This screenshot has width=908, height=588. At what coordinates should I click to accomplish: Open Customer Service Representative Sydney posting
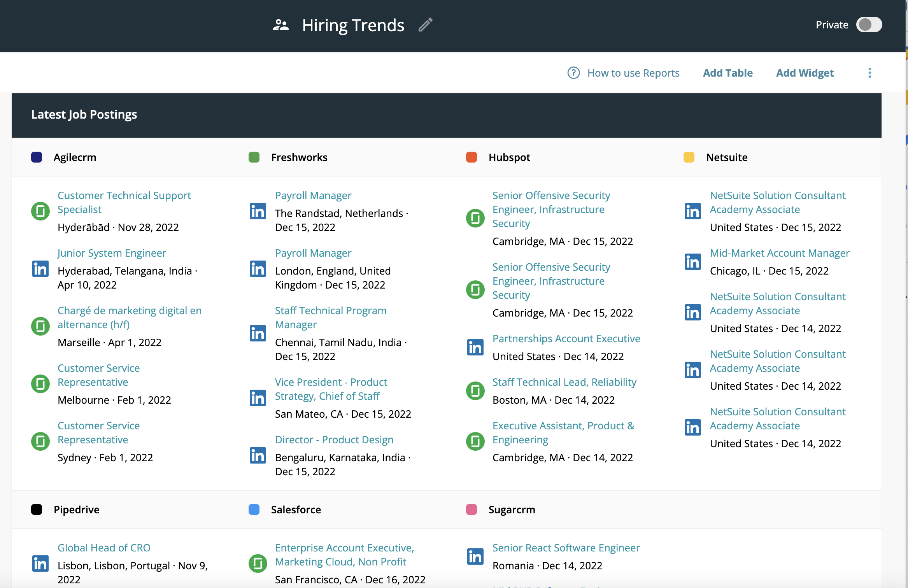pyautogui.click(x=98, y=432)
